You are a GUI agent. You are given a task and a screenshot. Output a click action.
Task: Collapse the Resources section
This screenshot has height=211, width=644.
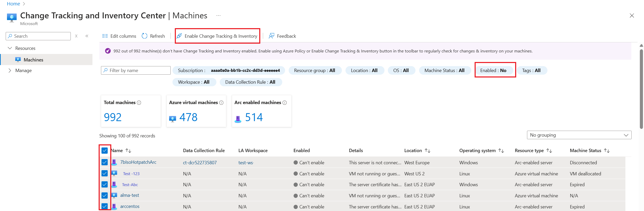(10, 48)
